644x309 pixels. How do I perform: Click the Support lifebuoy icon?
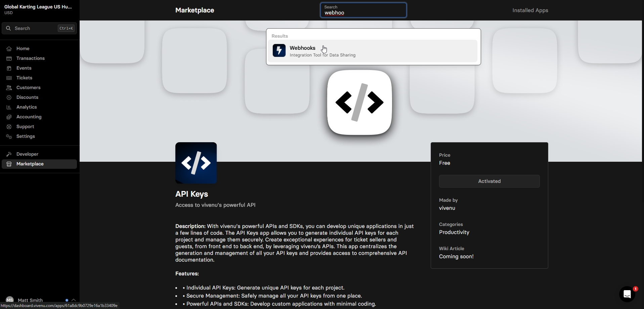tap(9, 127)
